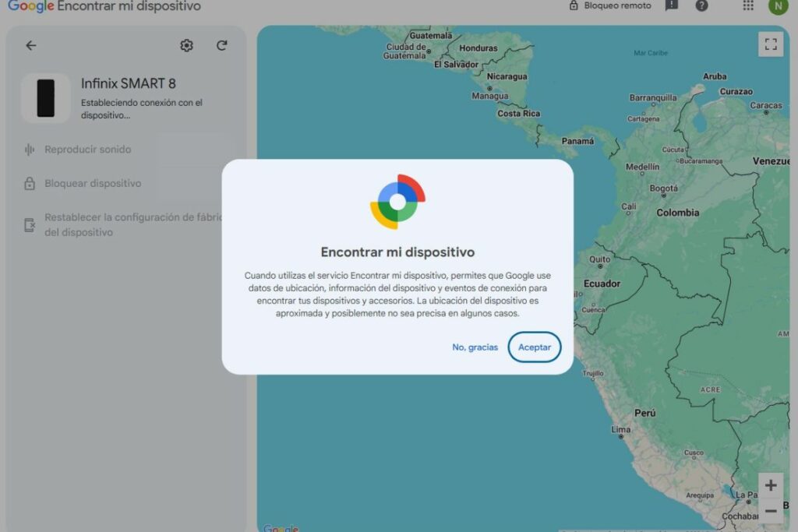Click the Encontrar mi dispositivo header title
Screen dimensions: 798x532
pyautogui.click(x=129, y=6)
